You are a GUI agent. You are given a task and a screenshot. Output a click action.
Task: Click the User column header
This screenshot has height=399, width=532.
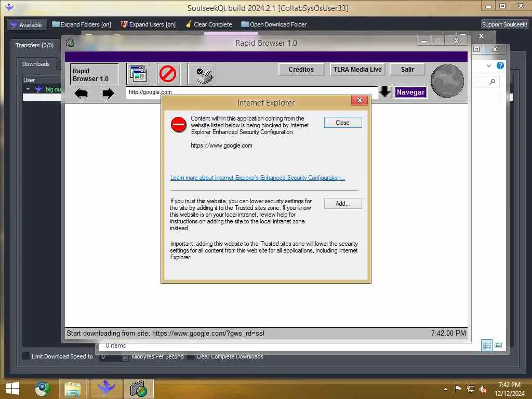click(x=41, y=80)
